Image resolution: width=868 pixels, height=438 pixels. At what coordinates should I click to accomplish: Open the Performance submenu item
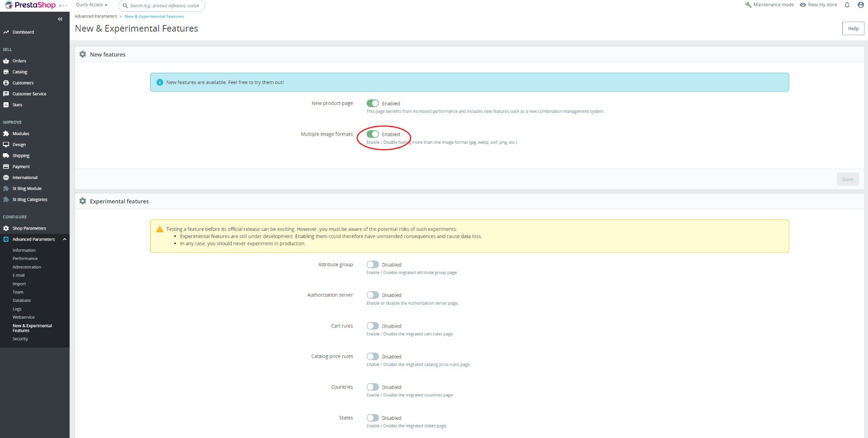pyautogui.click(x=25, y=259)
